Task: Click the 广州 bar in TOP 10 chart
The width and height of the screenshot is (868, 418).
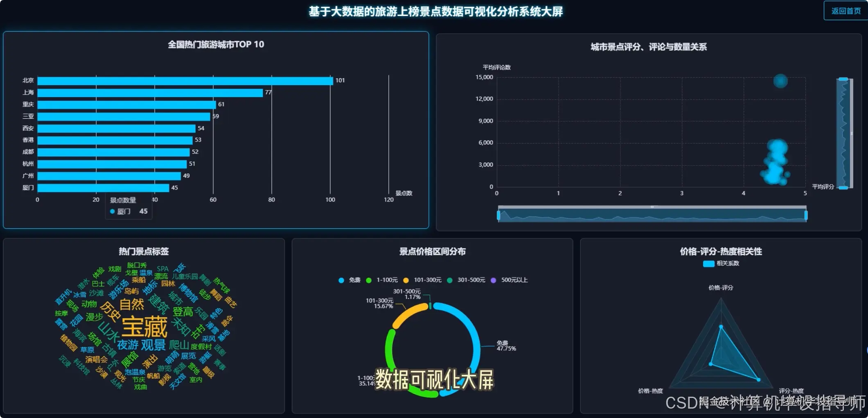Action: 109,176
